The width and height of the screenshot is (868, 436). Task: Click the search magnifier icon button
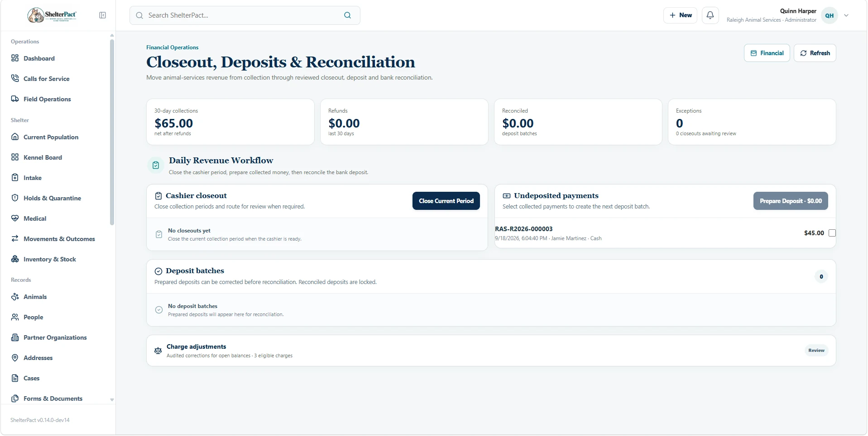[347, 15]
